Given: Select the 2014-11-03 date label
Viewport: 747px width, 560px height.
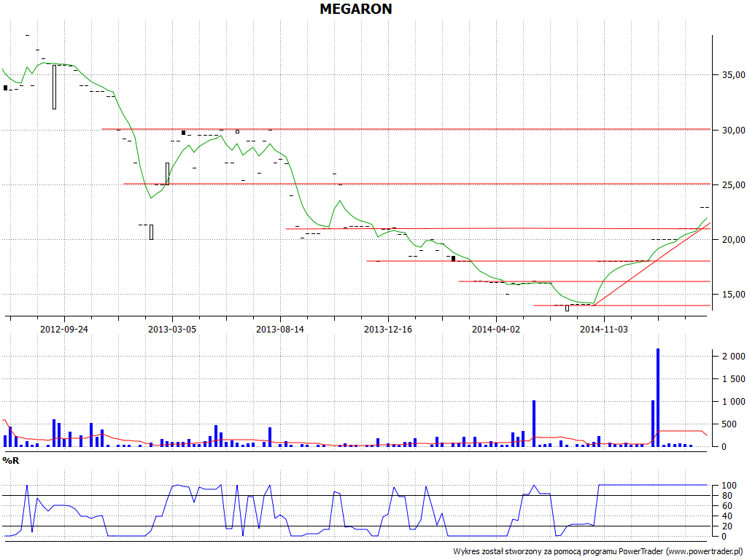Looking at the screenshot, I should [604, 329].
